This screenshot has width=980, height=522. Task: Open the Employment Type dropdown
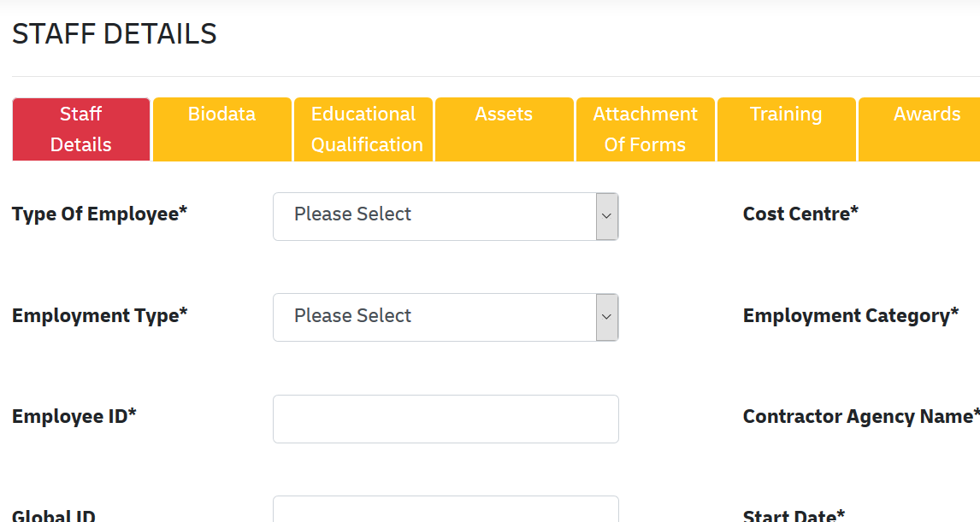446,317
